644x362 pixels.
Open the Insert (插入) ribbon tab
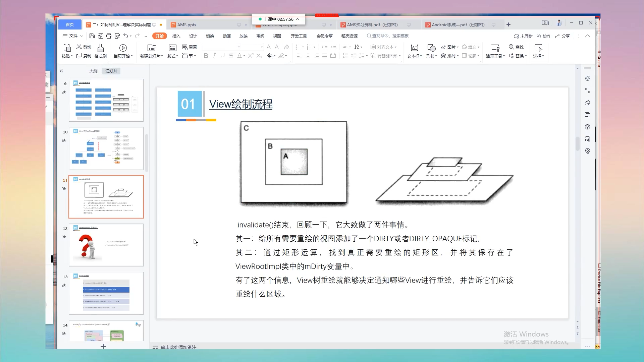click(x=176, y=36)
